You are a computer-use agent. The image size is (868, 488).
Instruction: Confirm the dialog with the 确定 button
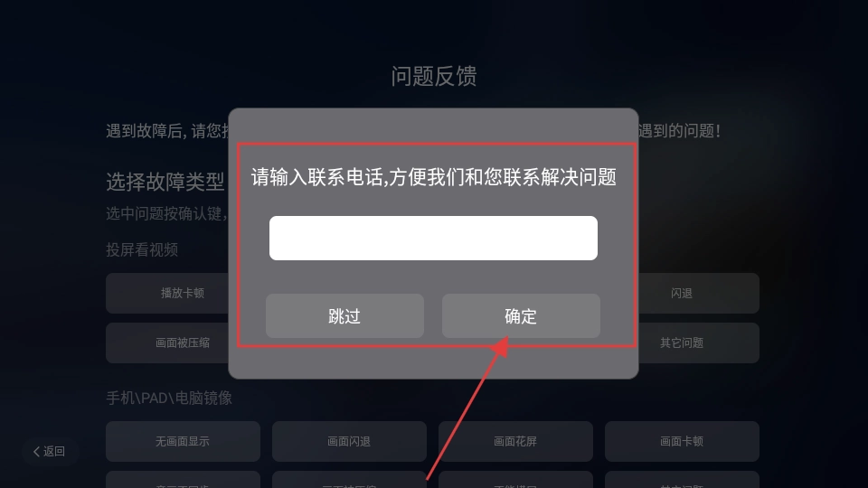pos(521,316)
